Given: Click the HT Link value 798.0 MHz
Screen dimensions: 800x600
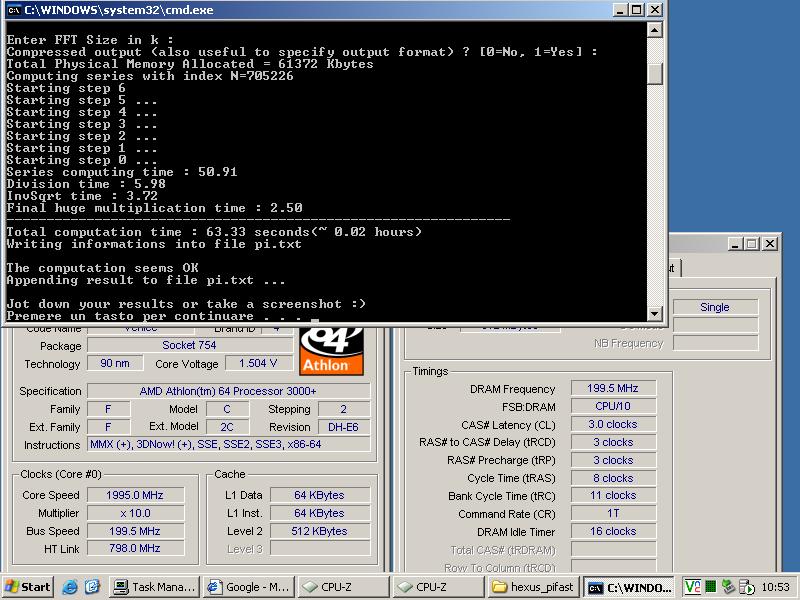Looking at the screenshot, I should click(135, 548).
